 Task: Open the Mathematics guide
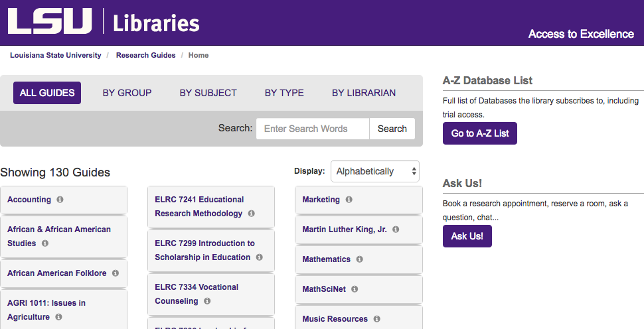click(x=327, y=259)
